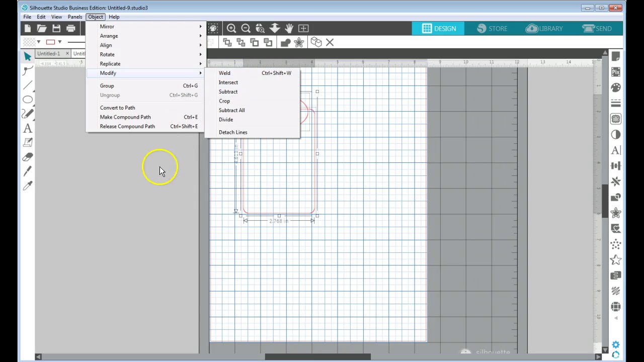The image size is (644, 362).
Task: Click Release Compound Path
Action: coord(145,126)
